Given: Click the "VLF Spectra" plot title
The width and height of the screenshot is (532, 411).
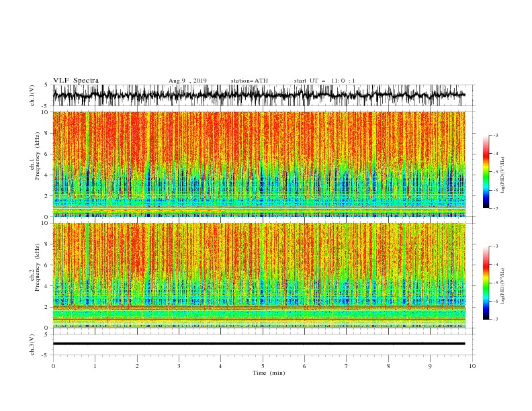Looking at the screenshot, I should 76,81.
